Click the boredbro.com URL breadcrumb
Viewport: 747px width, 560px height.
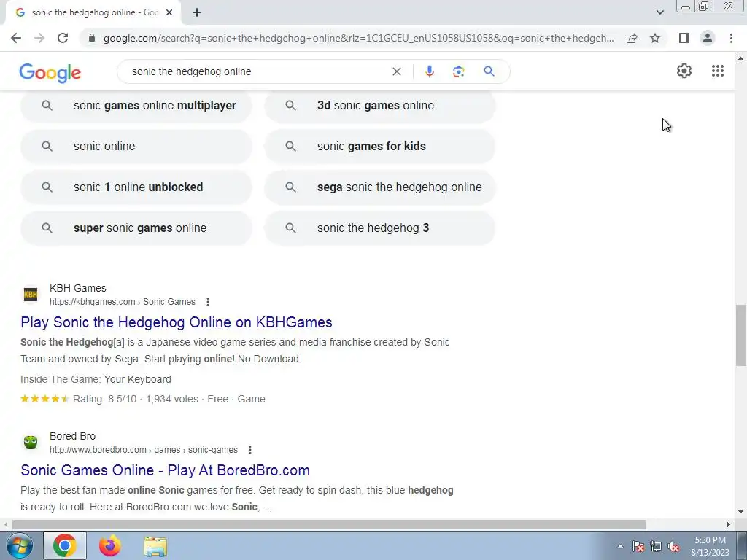pyautogui.click(x=144, y=450)
